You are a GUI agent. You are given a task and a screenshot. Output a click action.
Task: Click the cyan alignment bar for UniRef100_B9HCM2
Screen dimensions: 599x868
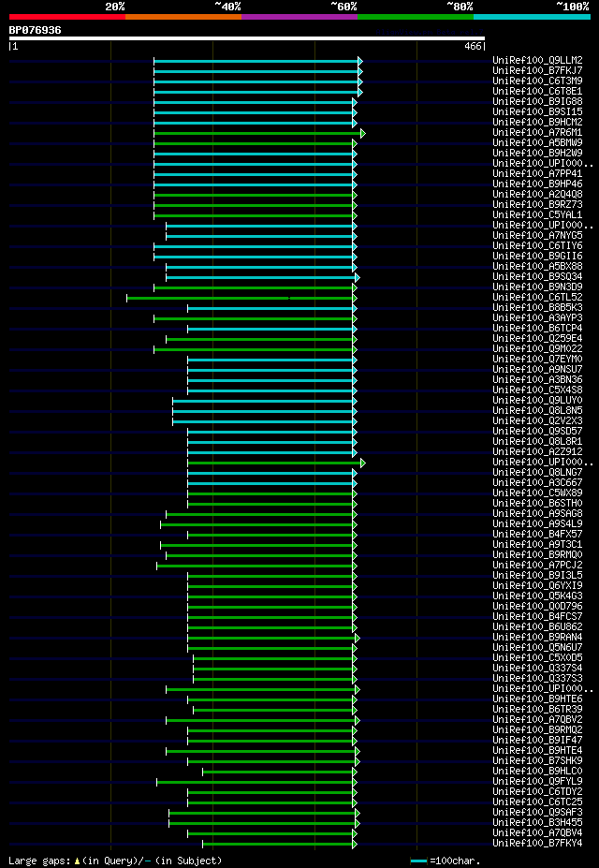pyautogui.click(x=256, y=123)
